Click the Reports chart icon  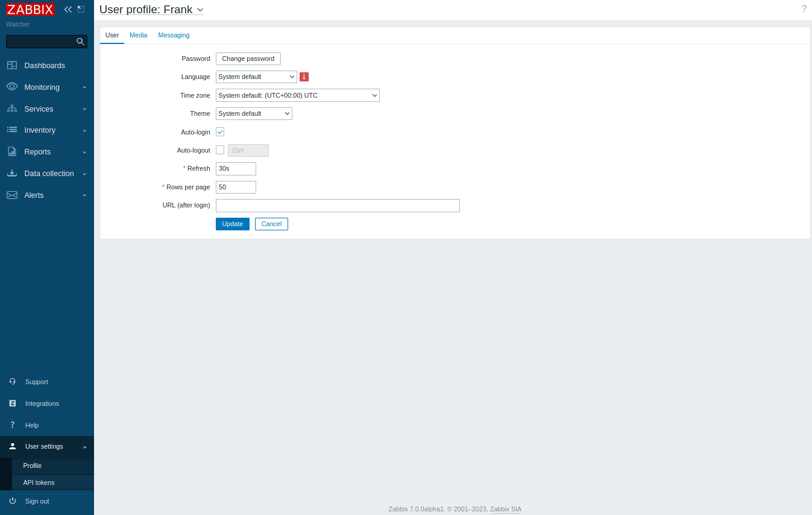pos(12,151)
